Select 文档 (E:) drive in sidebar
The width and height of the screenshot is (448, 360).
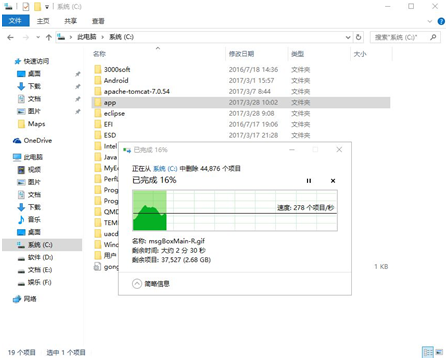click(x=40, y=270)
